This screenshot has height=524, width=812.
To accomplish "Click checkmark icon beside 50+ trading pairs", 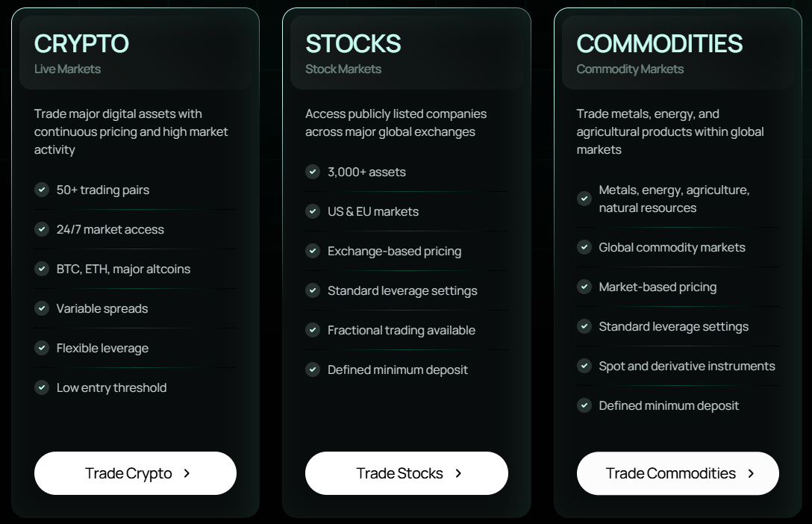I will (42, 190).
